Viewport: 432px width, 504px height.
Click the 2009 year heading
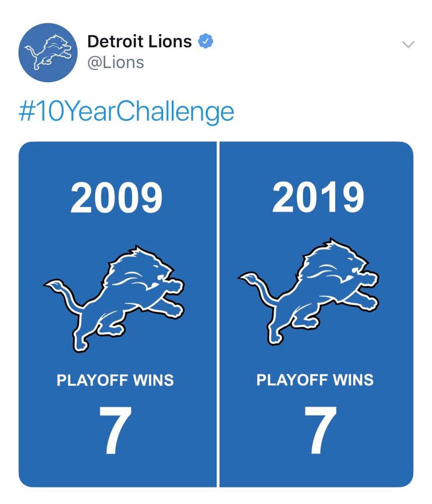point(116,198)
